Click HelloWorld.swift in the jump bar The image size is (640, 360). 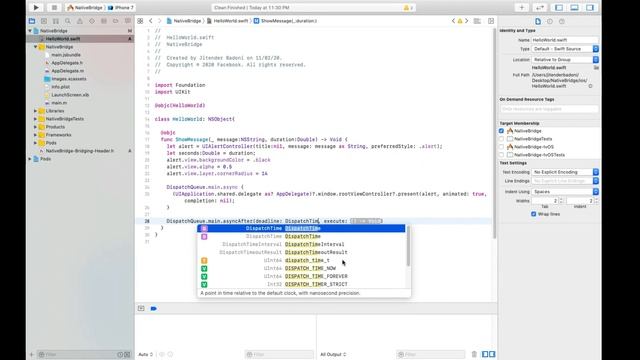[227, 21]
